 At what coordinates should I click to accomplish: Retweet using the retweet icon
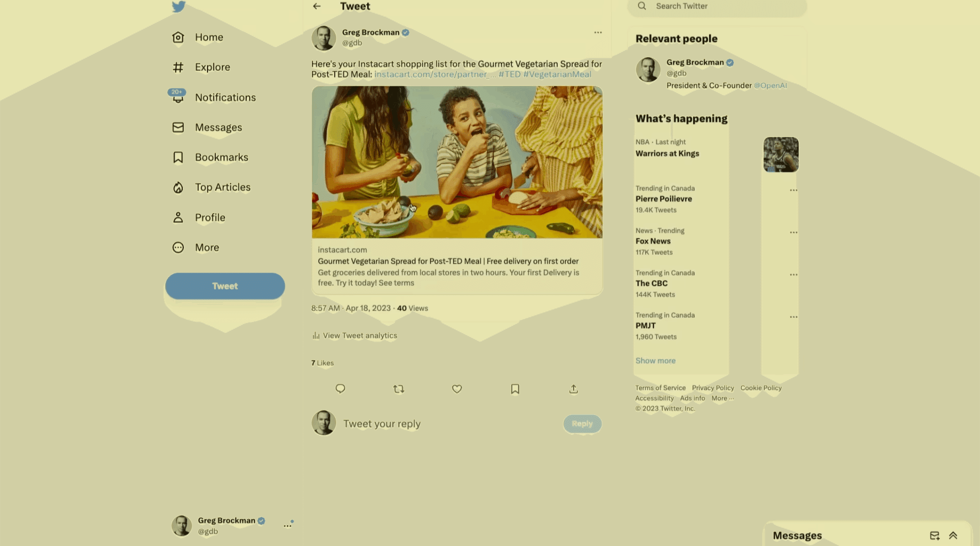pos(399,389)
